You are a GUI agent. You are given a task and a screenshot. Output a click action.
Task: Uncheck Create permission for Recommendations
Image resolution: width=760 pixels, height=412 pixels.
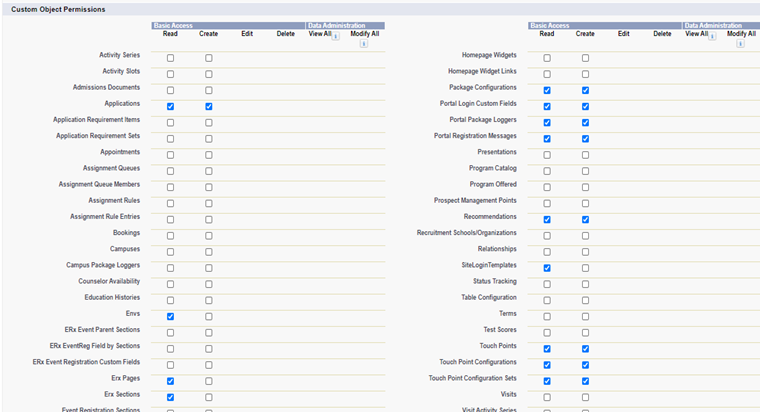point(585,219)
